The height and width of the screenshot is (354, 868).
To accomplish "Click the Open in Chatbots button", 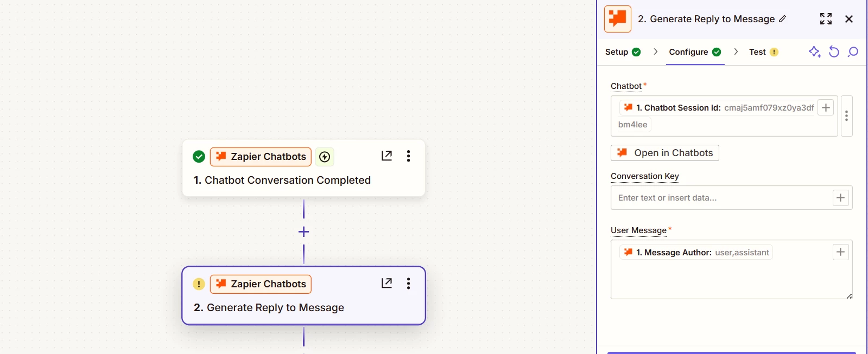I will [664, 153].
